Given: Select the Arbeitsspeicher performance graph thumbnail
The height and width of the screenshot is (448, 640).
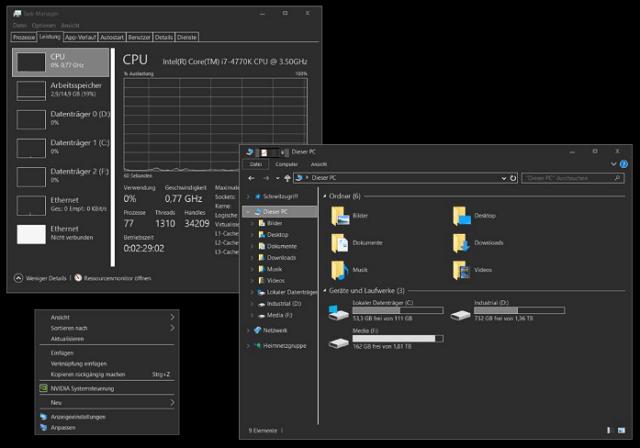Looking at the screenshot, I should coord(31,91).
